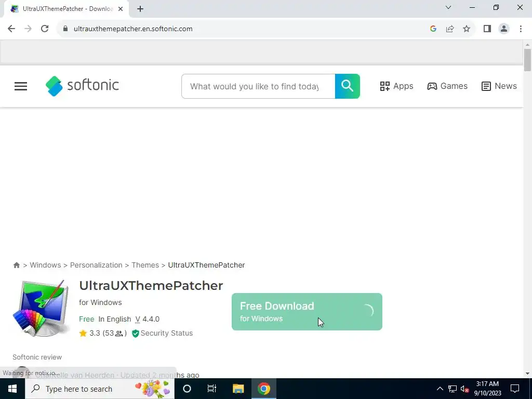Open the Games section

447,86
